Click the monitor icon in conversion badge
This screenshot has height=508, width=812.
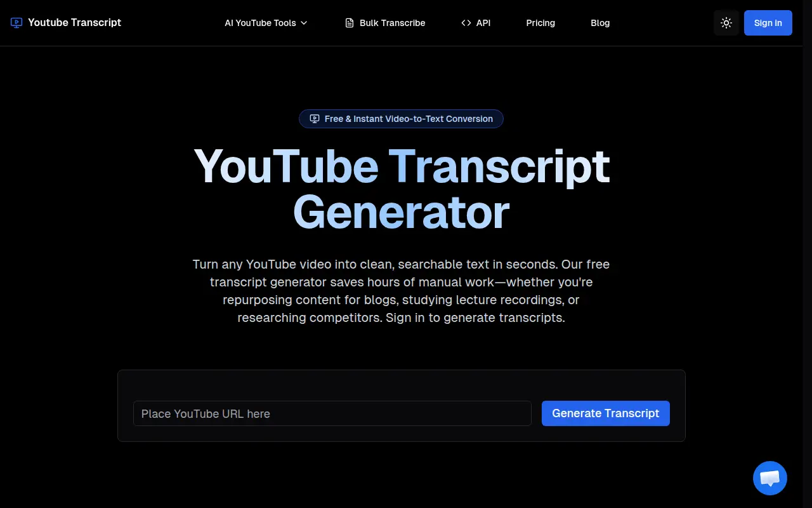(314, 119)
